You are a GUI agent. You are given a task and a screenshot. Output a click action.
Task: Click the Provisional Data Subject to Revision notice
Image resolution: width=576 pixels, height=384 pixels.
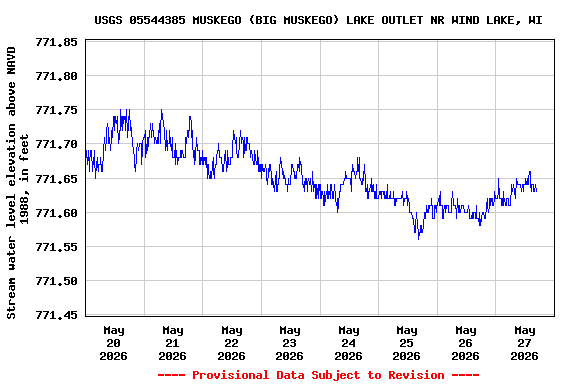point(318,375)
